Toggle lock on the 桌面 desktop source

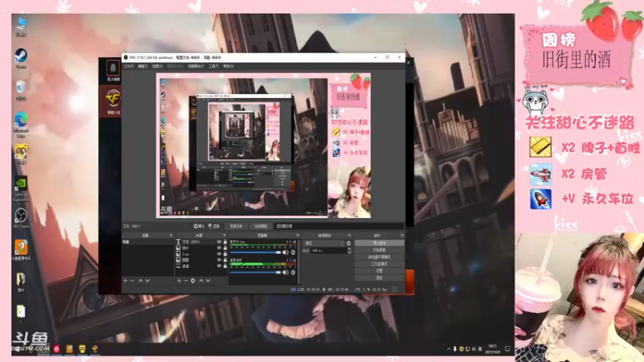pyautogui.click(x=225, y=266)
